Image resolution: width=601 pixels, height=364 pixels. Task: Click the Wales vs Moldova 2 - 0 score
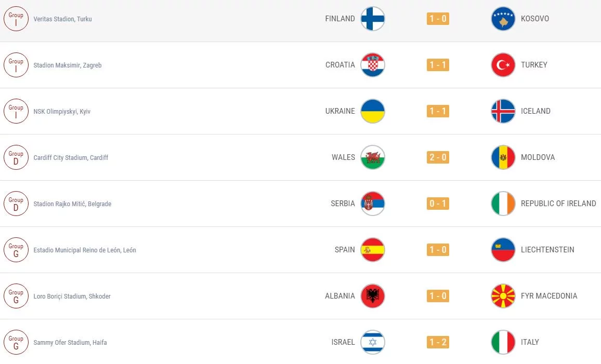click(438, 157)
